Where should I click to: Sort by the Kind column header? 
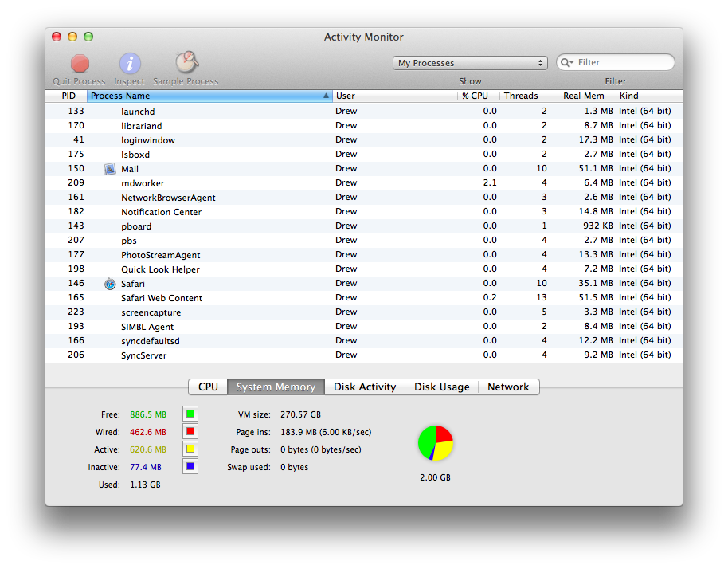click(649, 96)
